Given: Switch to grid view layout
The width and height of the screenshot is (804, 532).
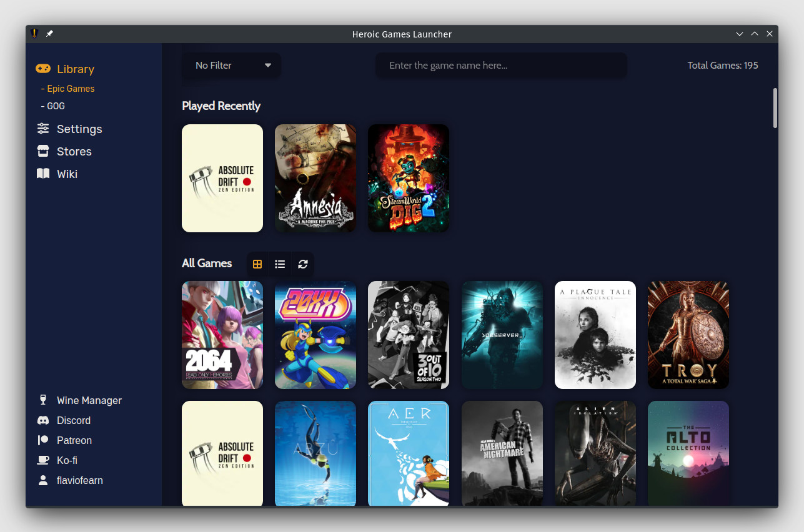Looking at the screenshot, I should [257, 264].
